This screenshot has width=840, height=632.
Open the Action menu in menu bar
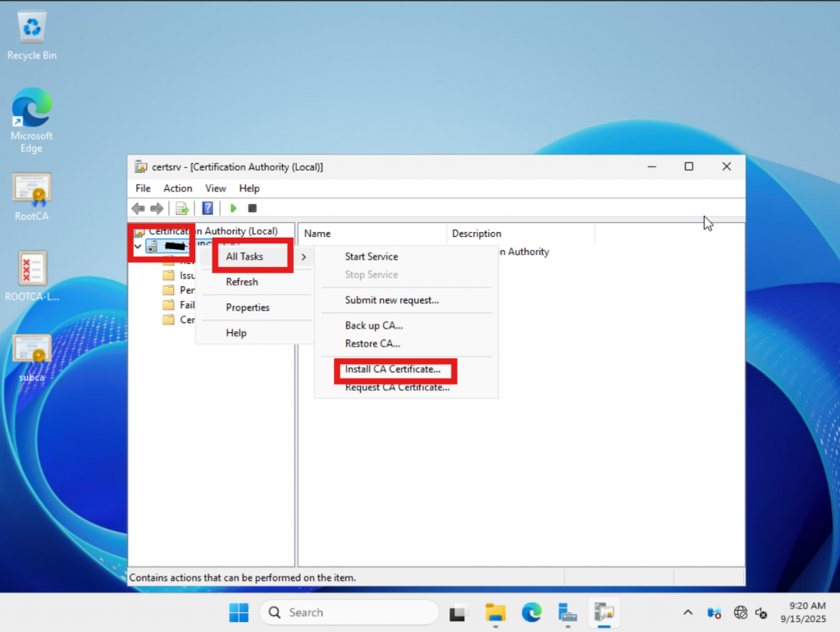click(177, 189)
